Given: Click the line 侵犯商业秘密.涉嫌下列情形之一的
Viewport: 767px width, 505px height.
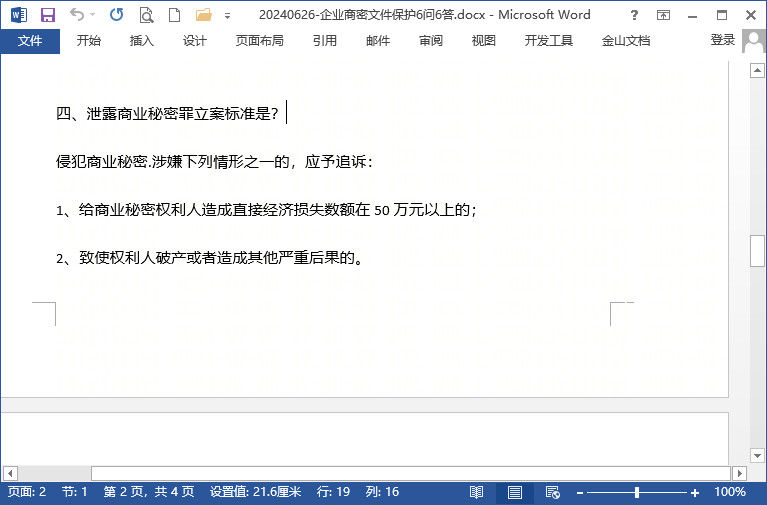Looking at the screenshot, I should [214, 162].
